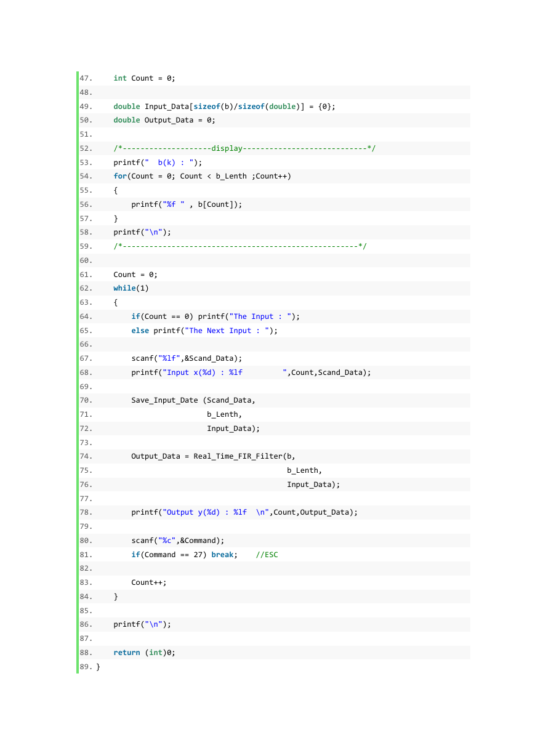Click the 'return (int)0;' statement
This screenshot has height=756, width=535.
[144, 653]
